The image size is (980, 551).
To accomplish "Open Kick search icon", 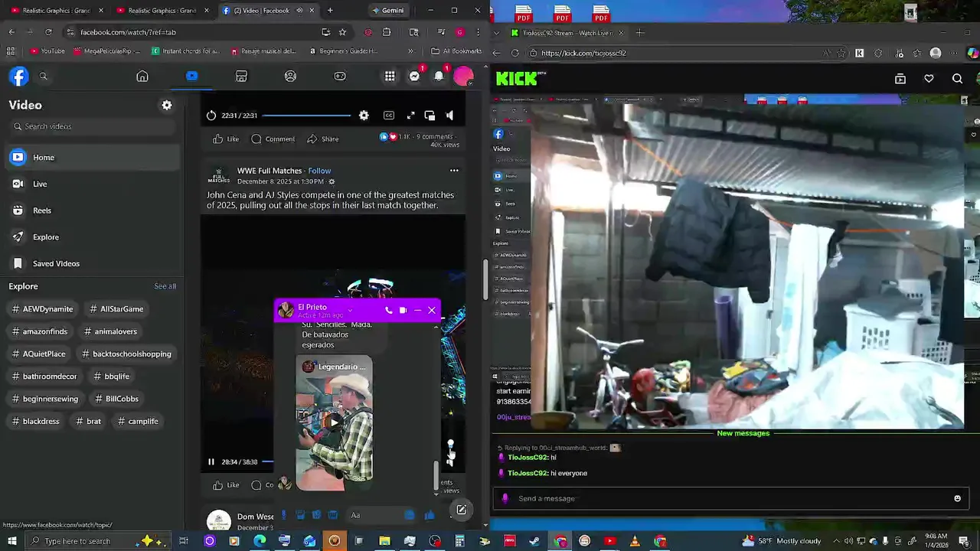I will pos(957,78).
